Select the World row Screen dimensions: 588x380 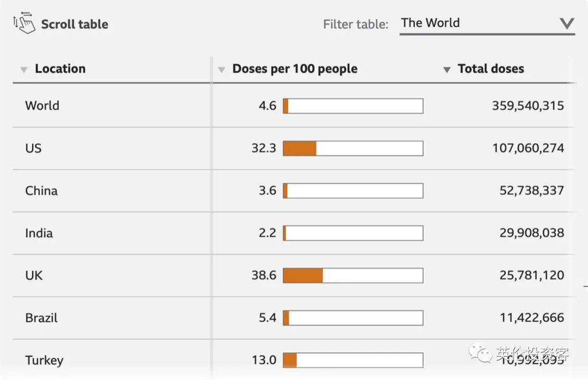(x=294, y=106)
